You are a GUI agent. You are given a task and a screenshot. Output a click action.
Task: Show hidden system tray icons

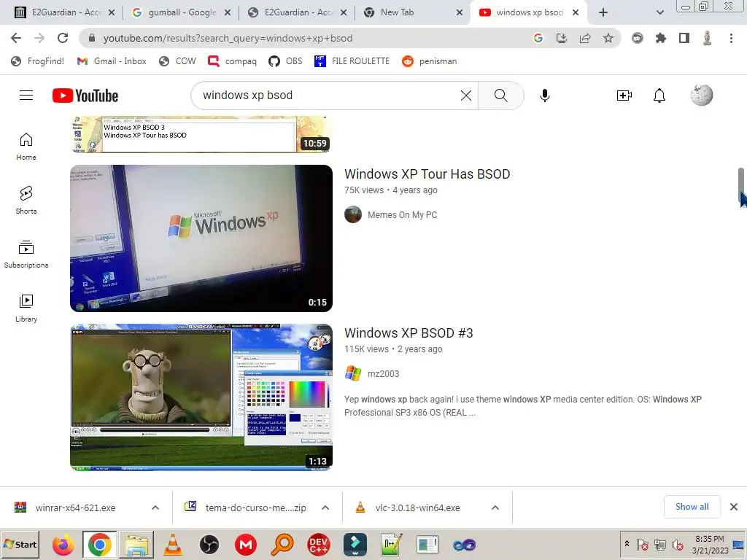point(627,543)
